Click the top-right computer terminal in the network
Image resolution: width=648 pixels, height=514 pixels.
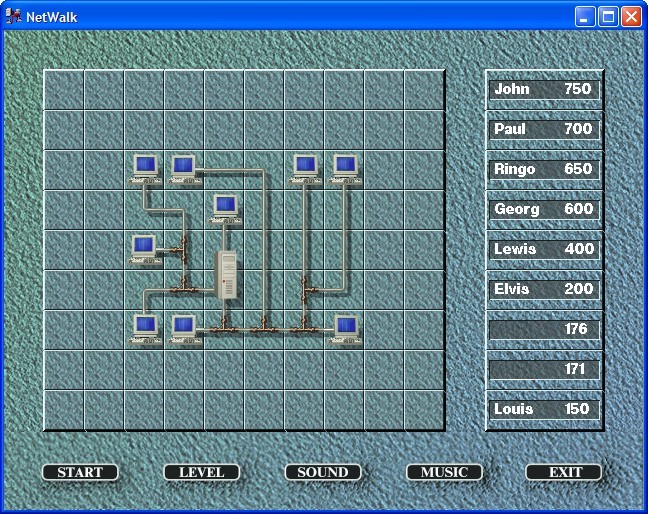[345, 169]
